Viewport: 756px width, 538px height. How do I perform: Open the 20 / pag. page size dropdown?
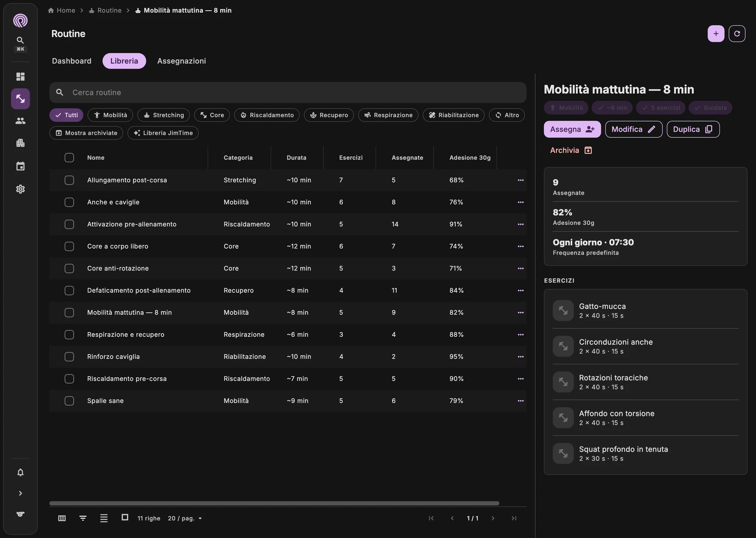click(185, 518)
